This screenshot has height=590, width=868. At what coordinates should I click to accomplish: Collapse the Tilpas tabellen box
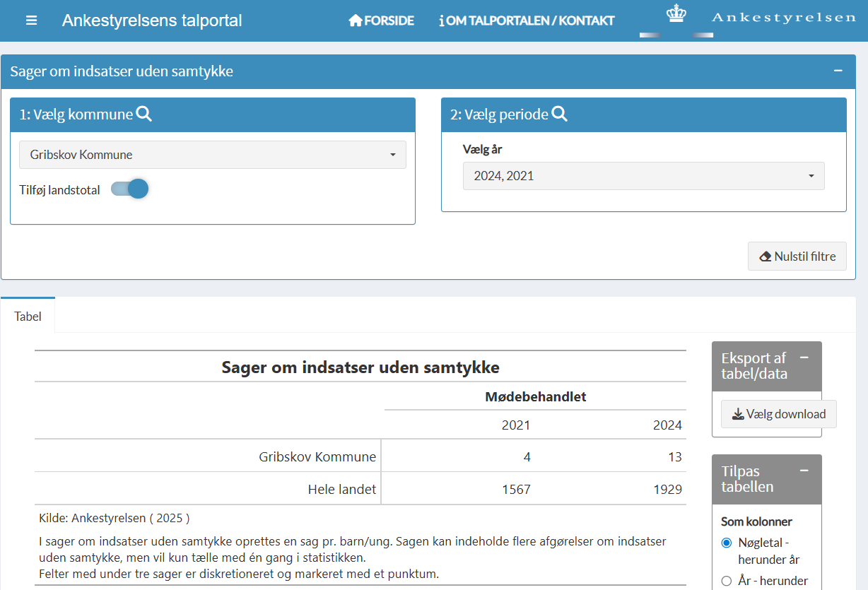pos(804,471)
